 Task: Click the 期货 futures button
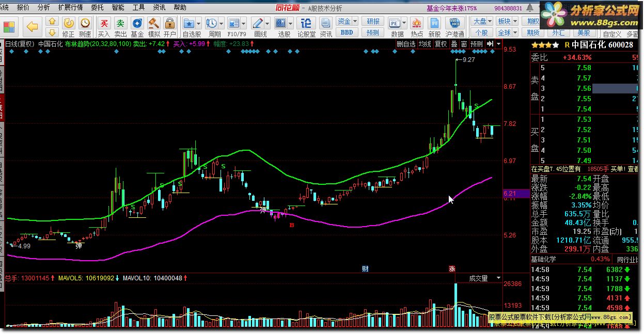point(533,32)
